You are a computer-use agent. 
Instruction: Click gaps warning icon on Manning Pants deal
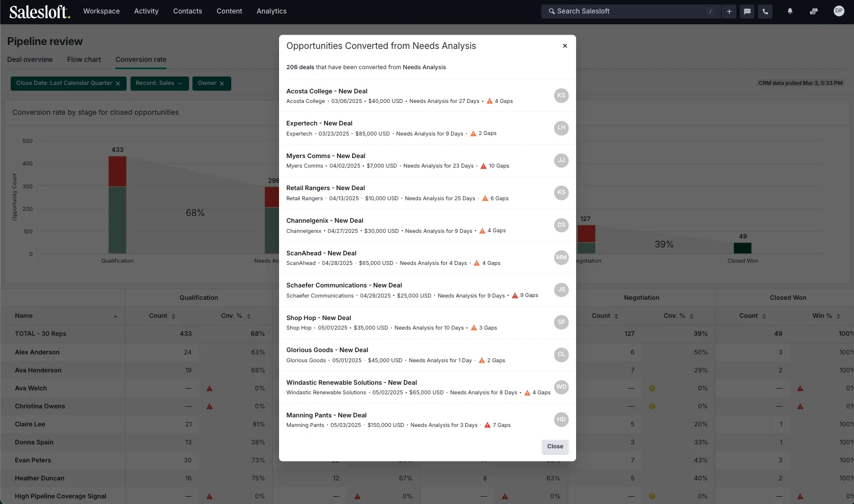pyautogui.click(x=487, y=425)
